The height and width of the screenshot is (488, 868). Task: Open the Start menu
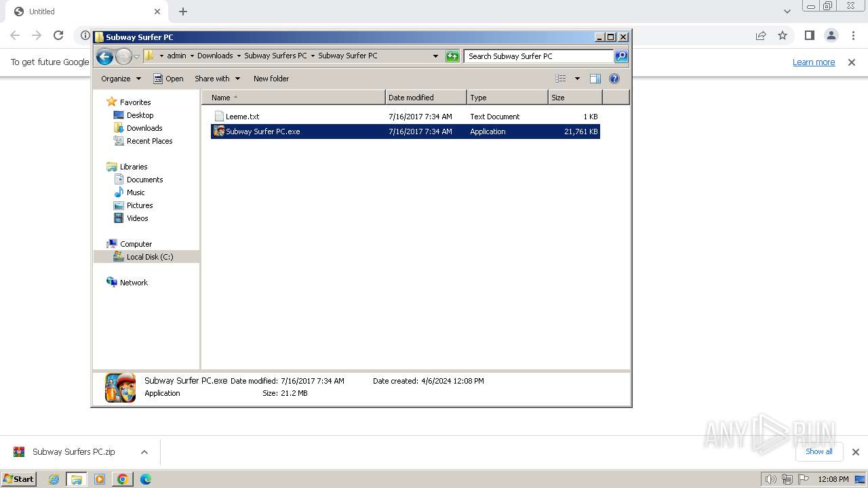(19, 479)
